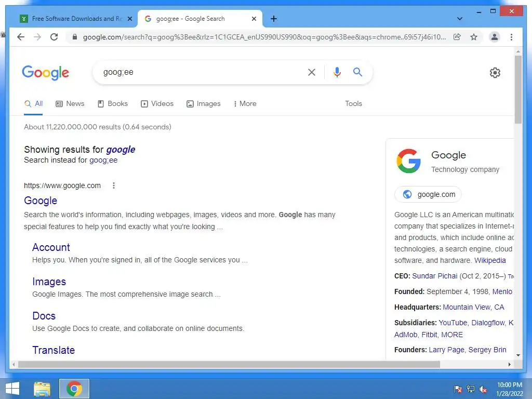
Task: Open File Explorer from the taskbar
Action: coord(42,389)
